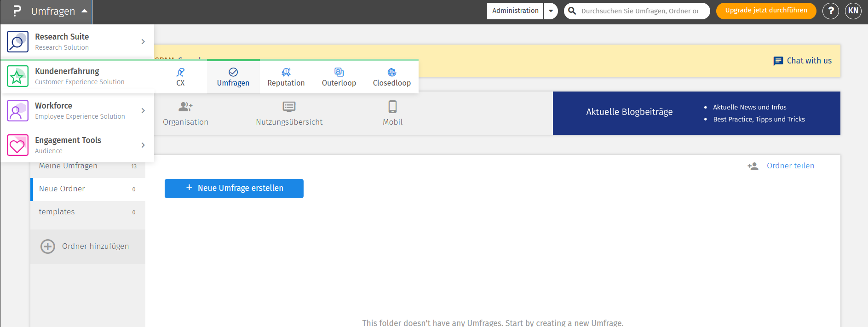Expand the Workforce submenu chevron
This screenshot has height=327, width=868.
click(143, 110)
